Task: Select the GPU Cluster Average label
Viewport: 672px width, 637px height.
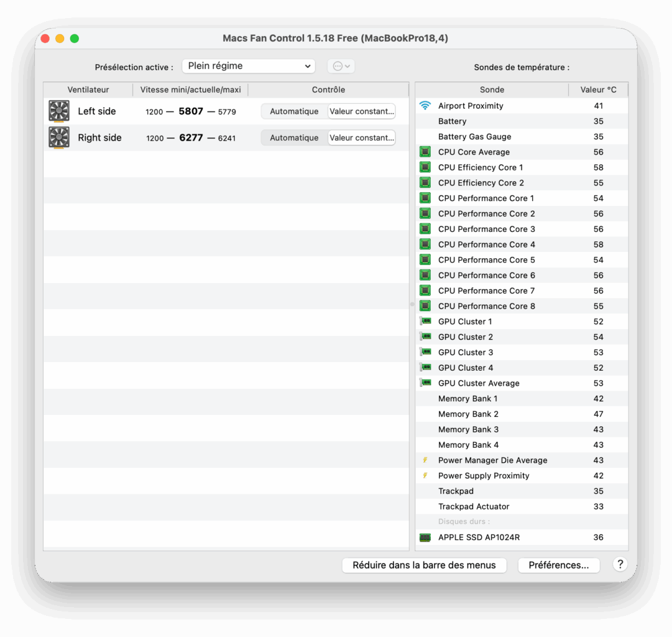Action: click(x=479, y=383)
